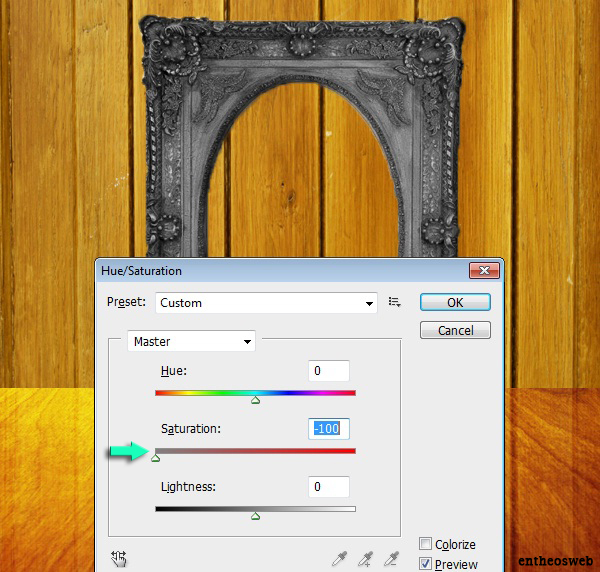Click the Hue/Saturation title bar text
600x572 pixels.
pyautogui.click(x=141, y=271)
